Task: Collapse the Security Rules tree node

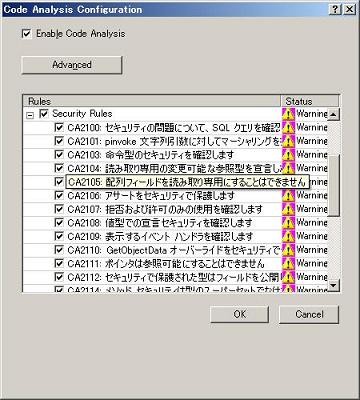Action: click(30, 115)
